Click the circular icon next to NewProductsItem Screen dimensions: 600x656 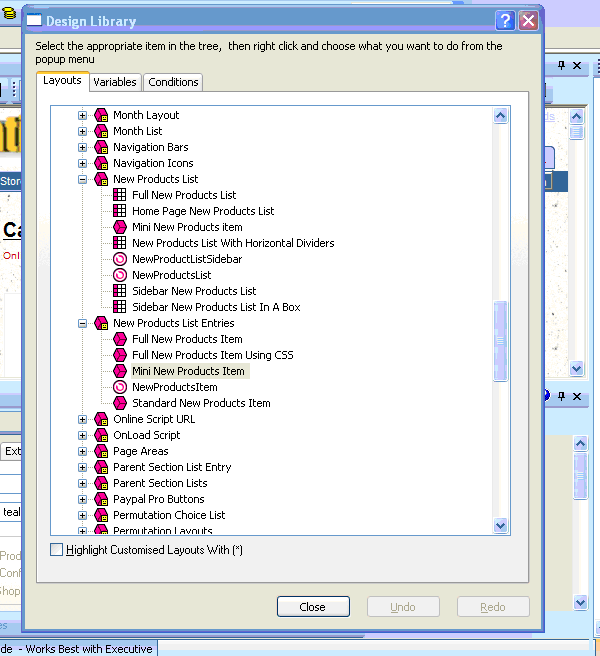(120, 387)
